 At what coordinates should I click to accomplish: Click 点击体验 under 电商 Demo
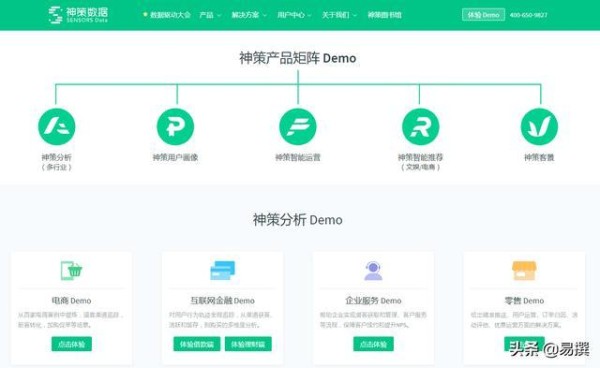pyautogui.click(x=72, y=344)
